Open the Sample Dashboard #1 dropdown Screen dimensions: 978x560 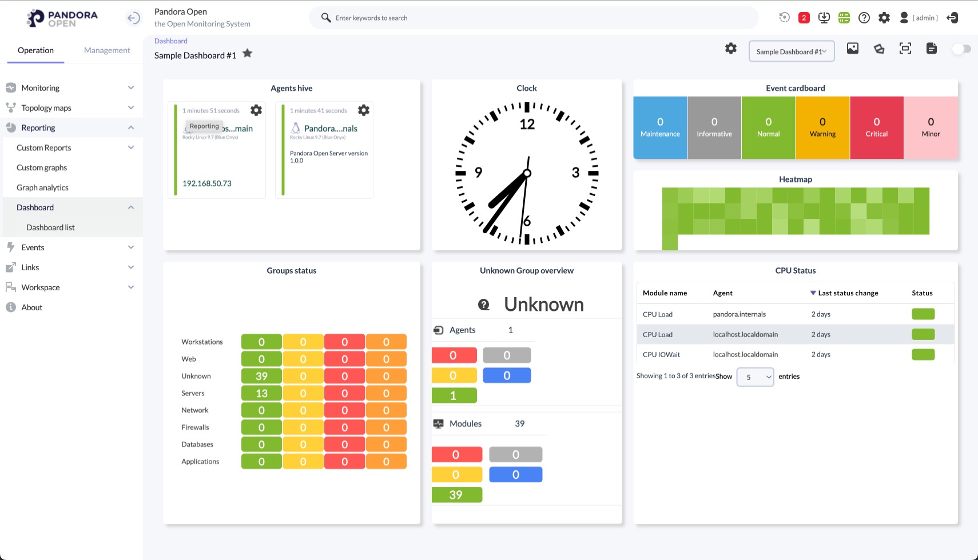(x=791, y=51)
